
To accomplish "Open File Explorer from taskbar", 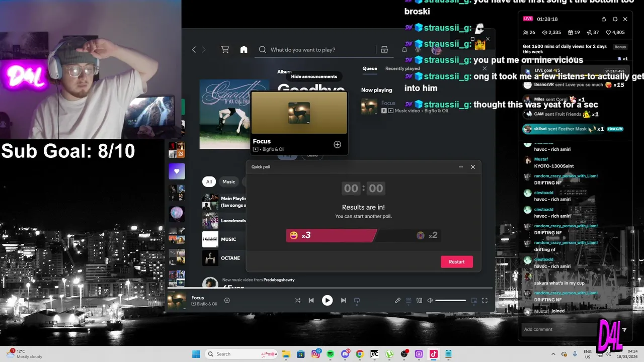I will [286, 354].
